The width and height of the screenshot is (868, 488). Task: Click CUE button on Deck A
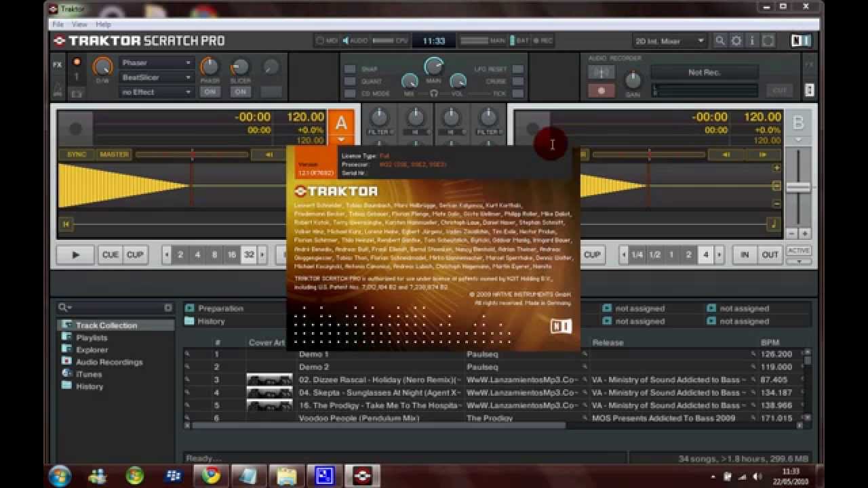pos(110,255)
